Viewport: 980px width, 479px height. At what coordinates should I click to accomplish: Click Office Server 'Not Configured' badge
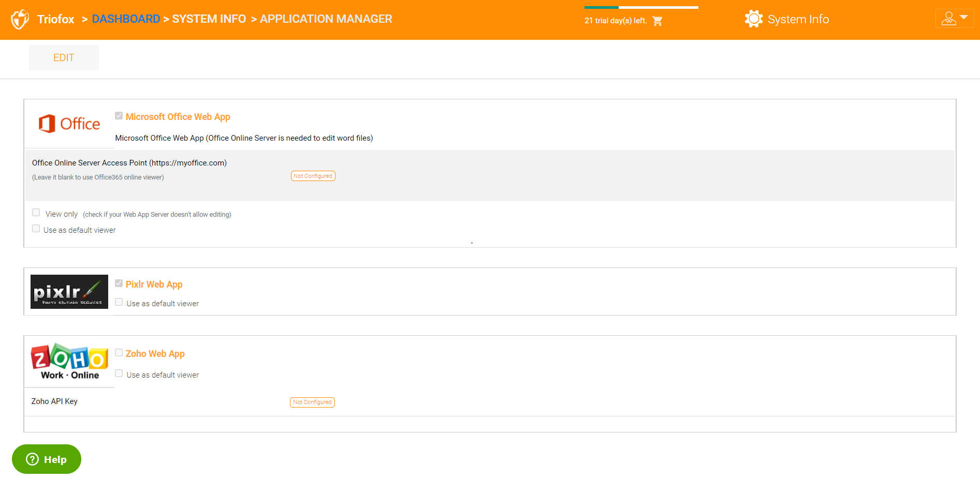point(313,176)
